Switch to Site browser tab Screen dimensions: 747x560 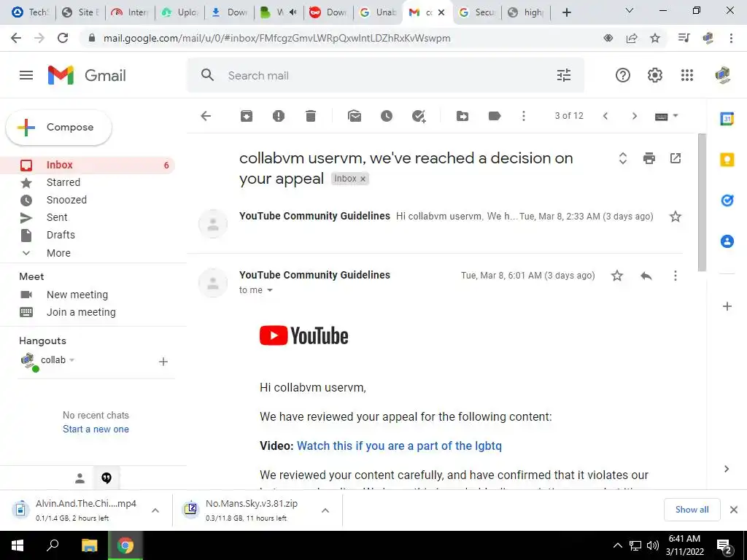click(x=81, y=12)
